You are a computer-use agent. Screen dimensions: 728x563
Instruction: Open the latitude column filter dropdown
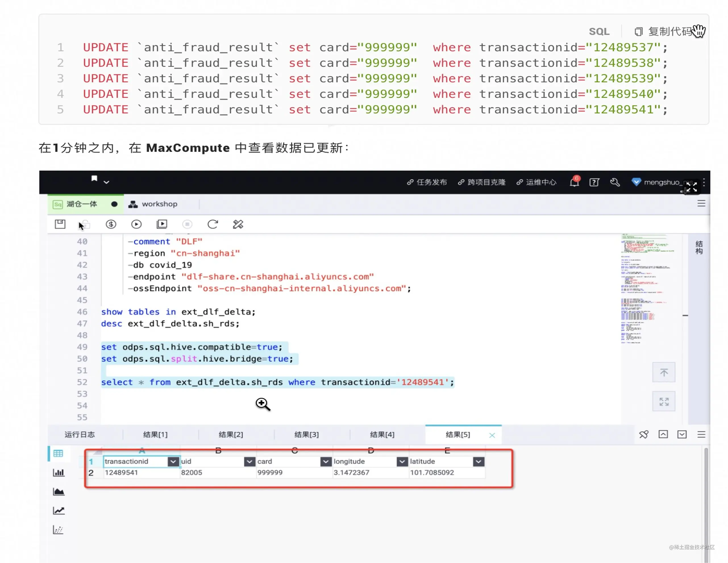tap(478, 462)
